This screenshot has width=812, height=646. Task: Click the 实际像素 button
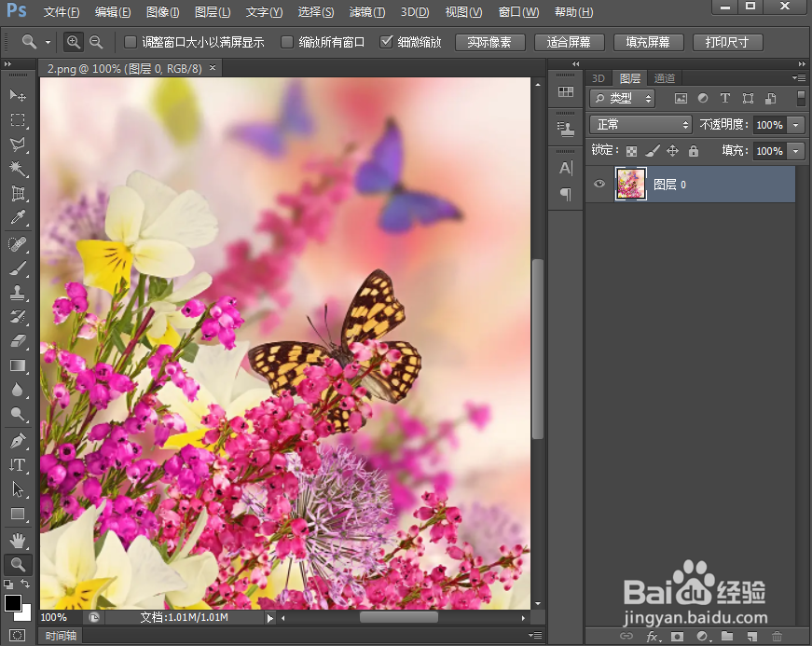[x=489, y=43]
